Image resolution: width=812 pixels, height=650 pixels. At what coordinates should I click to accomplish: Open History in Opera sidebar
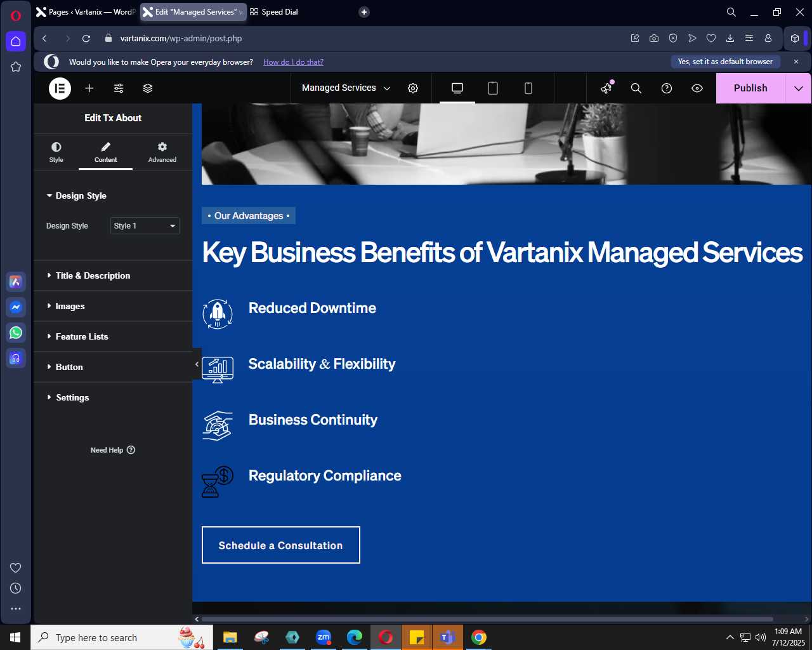tap(16, 588)
